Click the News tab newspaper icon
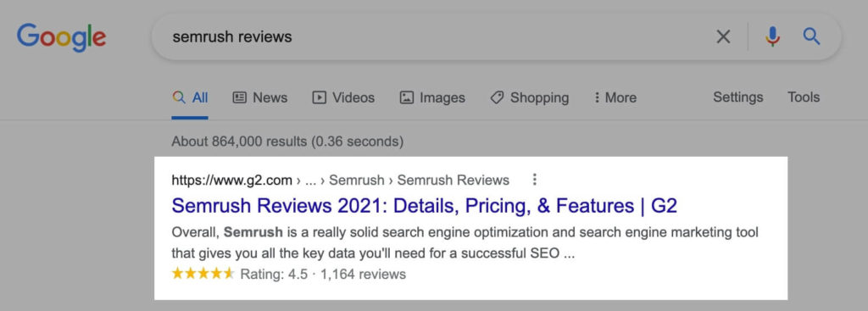Image resolution: width=868 pixels, height=311 pixels. coord(239,98)
